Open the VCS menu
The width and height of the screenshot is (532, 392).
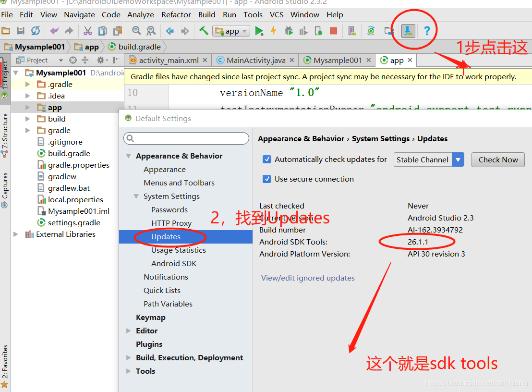click(277, 14)
